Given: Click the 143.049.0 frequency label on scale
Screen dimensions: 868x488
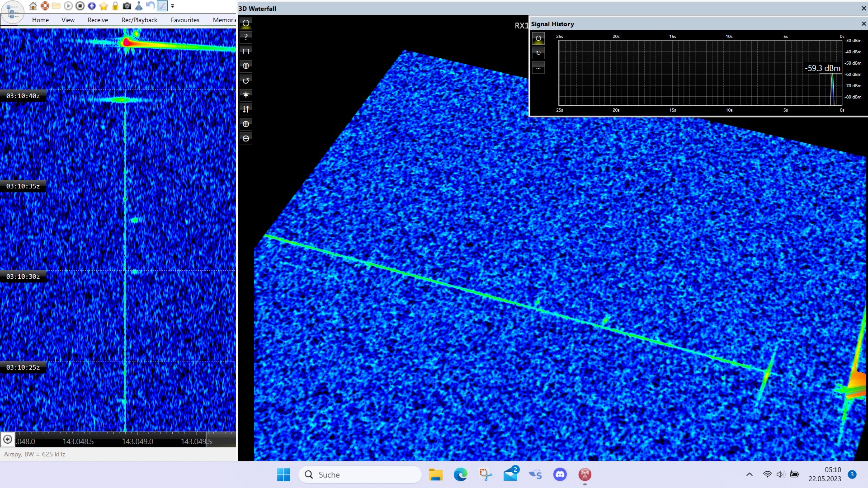Looking at the screenshot, I should tap(137, 441).
